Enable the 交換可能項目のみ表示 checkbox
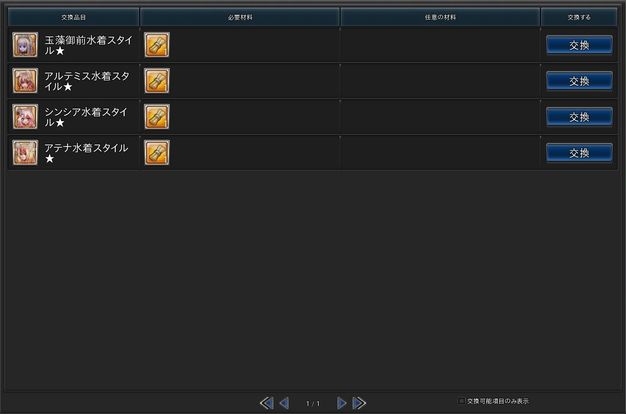This screenshot has height=414, width=626. pos(462,402)
